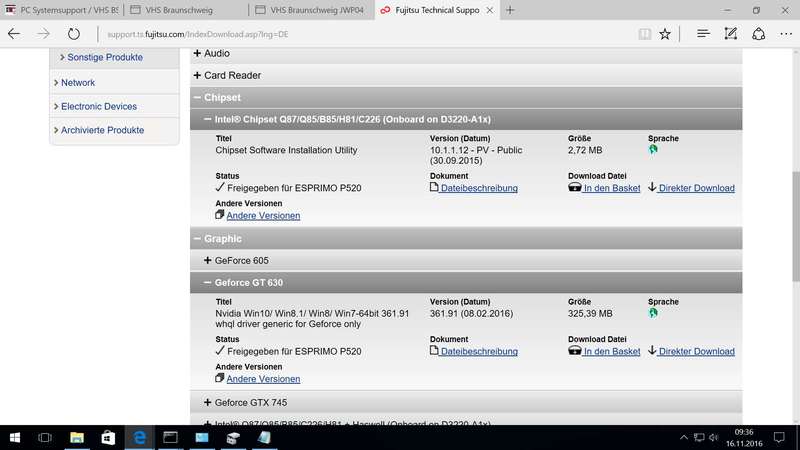Open a new browser tab
Screen dimensions: 800x450
510,10
